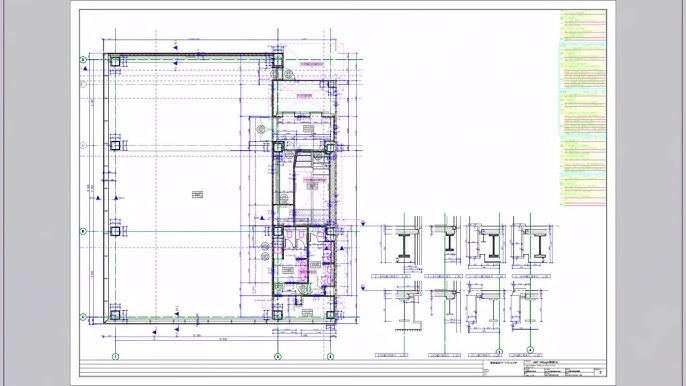The width and height of the screenshot is (686, 386).
Task: Select the page number box in the title block
Action: pos(600,372)
